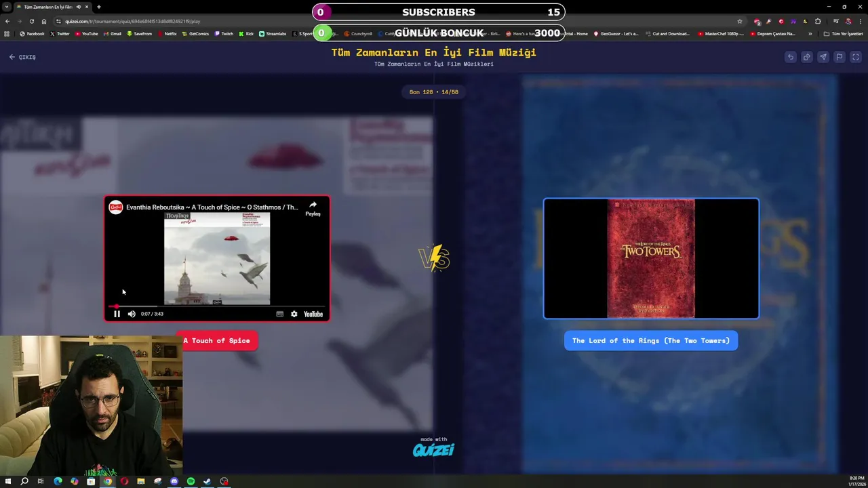The image size is (868, 488).
Task: Go to browser home page
Action: (44, 21)
